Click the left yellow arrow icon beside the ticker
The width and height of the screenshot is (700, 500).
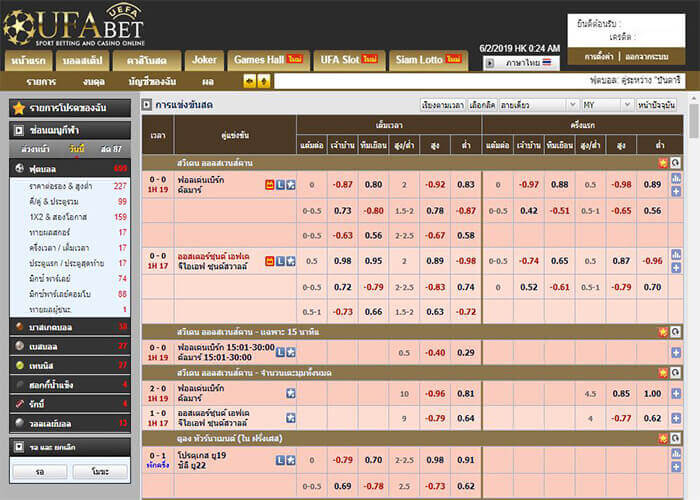click(x=250, y=81)
